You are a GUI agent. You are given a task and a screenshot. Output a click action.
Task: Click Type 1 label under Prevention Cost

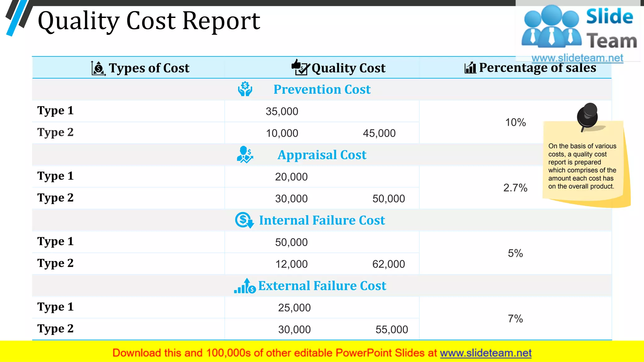click(x=55, y=111)
